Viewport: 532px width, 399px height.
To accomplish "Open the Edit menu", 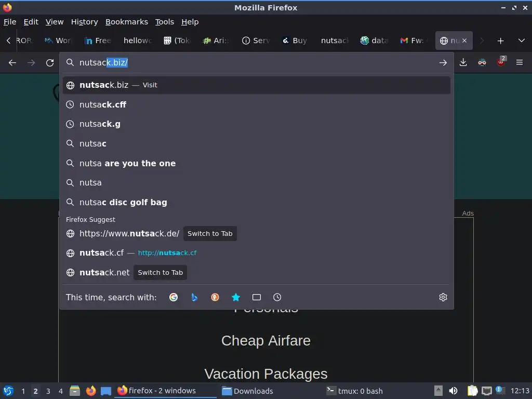I will [31, 22].
